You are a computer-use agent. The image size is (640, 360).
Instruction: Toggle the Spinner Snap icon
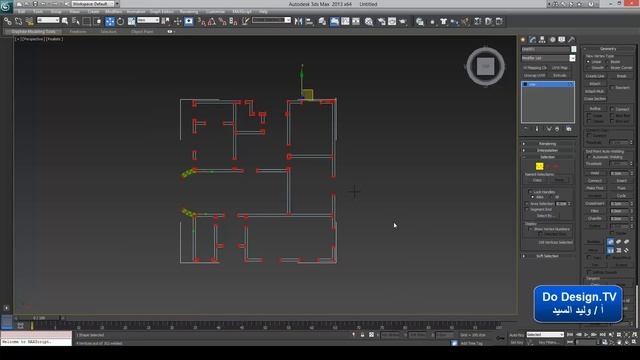click(x=233, y=21)
